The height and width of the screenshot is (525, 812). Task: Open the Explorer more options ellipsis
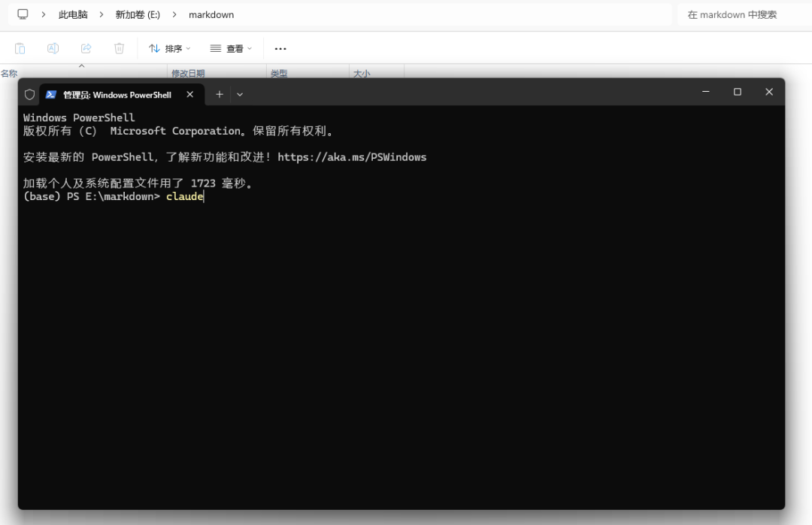coord(280,49)
